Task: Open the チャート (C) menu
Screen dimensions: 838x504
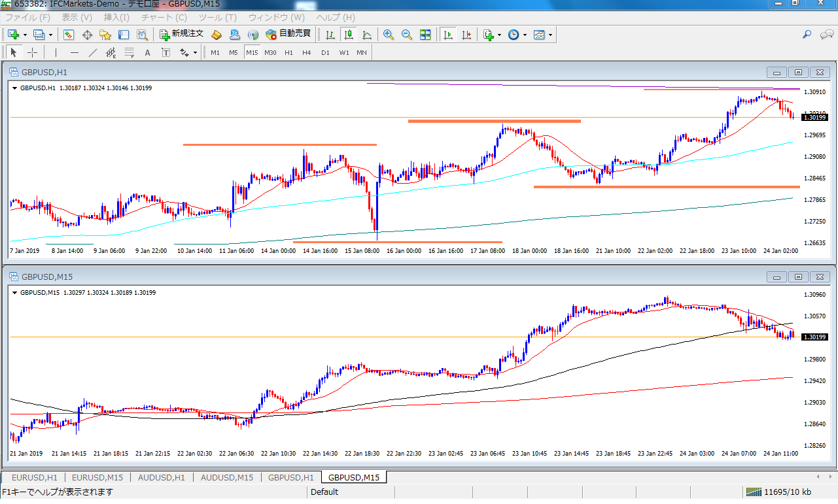Action: [164, 18]
